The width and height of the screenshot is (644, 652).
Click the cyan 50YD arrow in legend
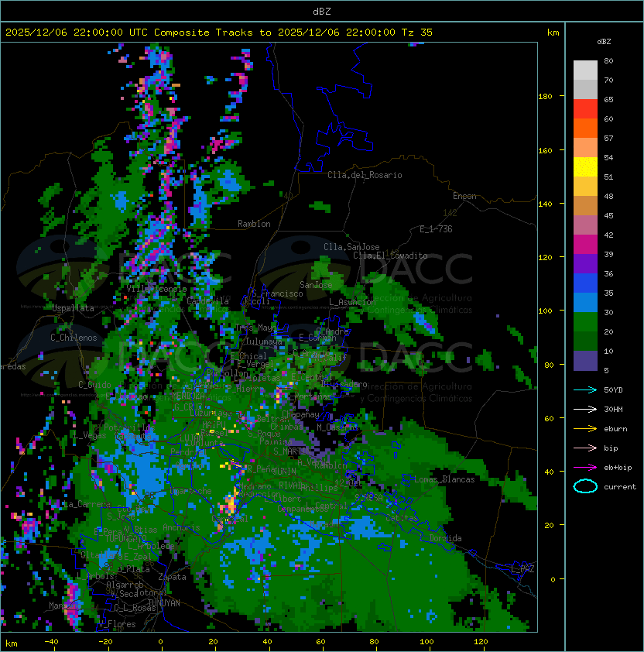[585, 390]
